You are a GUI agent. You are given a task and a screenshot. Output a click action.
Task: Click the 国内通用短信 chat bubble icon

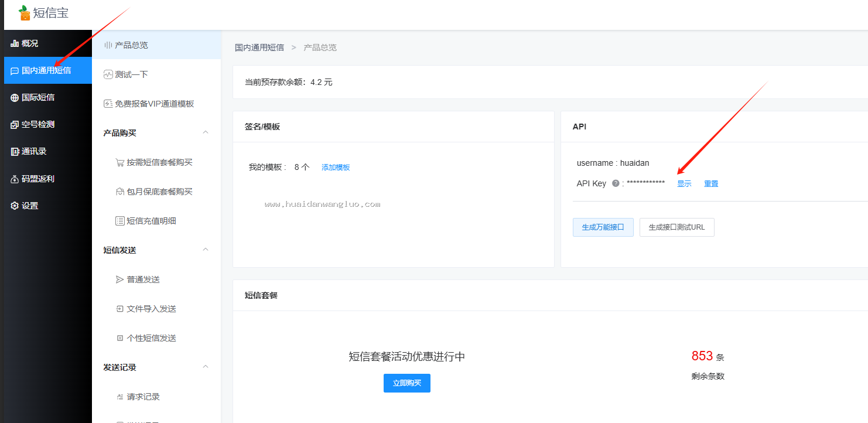click(x=15, y=71)
